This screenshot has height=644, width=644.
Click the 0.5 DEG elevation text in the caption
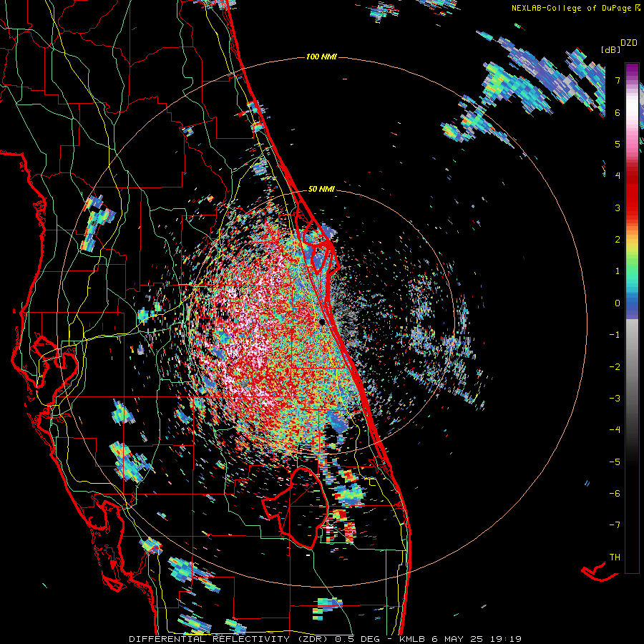click(x=357, y=639)
